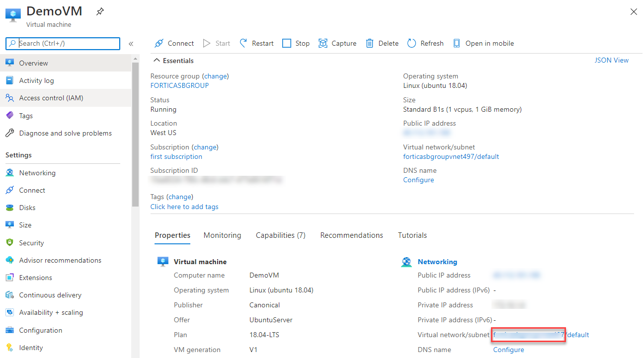Viewport: 644px width, 358px height.
Task: Click the Connect plug icon in toolbar
Action: 159,43
